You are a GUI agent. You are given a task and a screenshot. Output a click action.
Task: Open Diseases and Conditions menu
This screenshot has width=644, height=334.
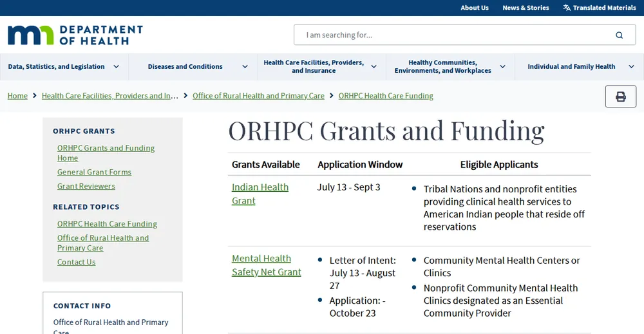click(185, 66)
